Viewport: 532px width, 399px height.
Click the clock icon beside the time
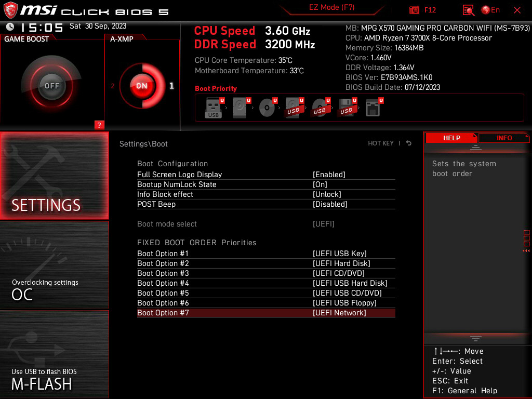click(10, 26)
